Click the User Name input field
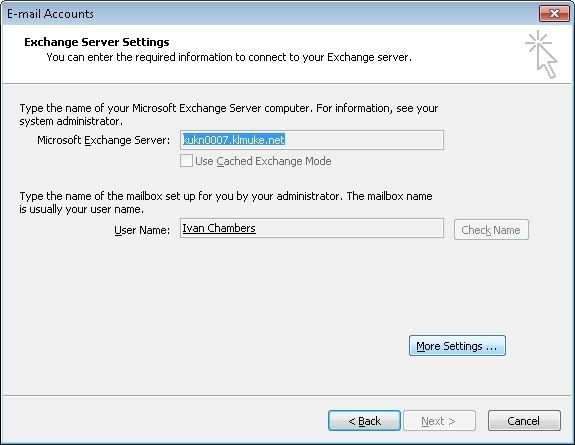 click(x=312, y=228)
